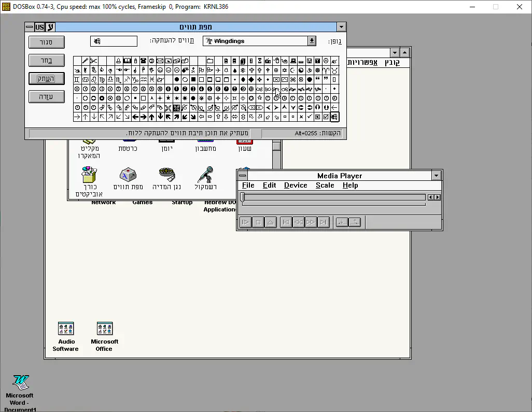Select the כורך אוביקטים program icon
Screen dimensions: 532x412
click(89, 175)
